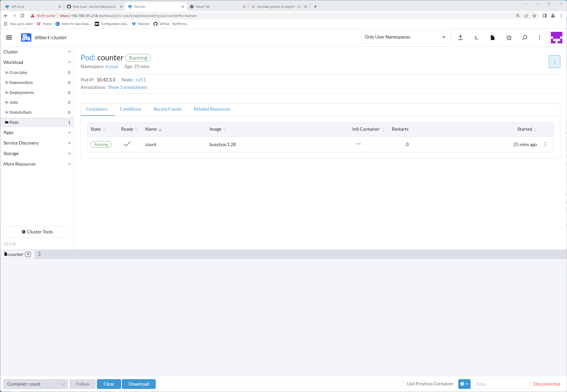Click the Import YAML upload icon
Image resolution: width=567 pixels, height=392 pixels.
pyautogui.click(x=460, y=37)
